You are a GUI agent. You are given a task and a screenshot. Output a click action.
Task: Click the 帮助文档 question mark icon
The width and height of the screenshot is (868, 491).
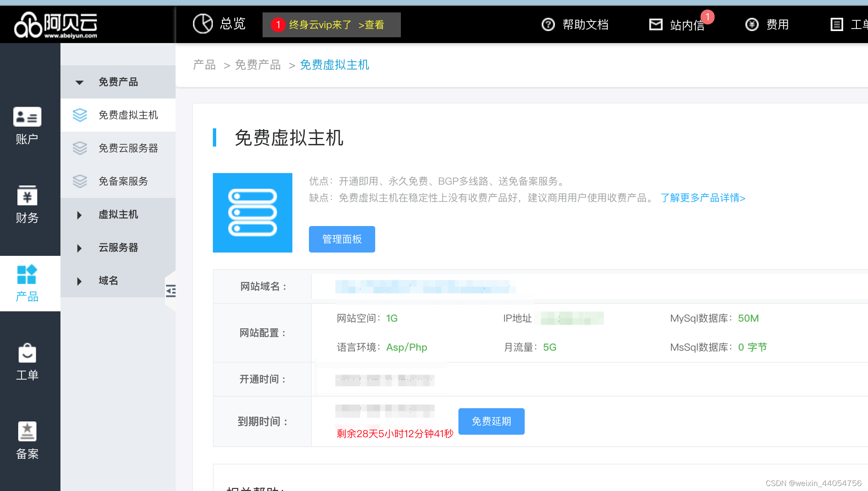548,24
